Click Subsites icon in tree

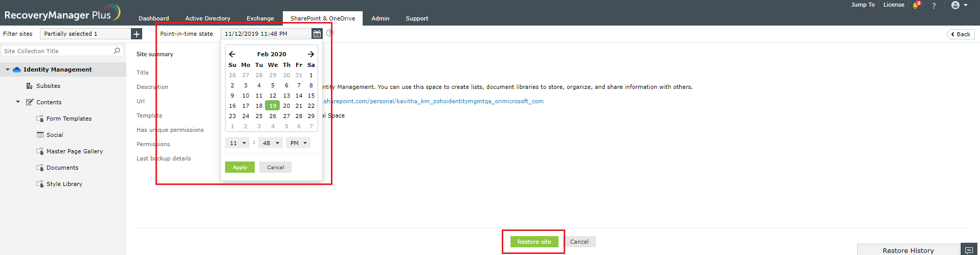(x=30, y=86)
